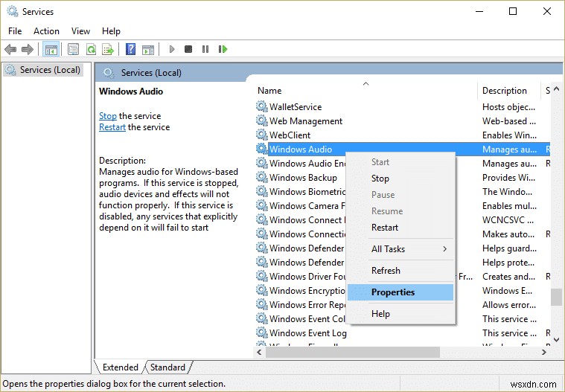
Task: Click the vertical scrollbar up arrow
Action: [556, 89]
